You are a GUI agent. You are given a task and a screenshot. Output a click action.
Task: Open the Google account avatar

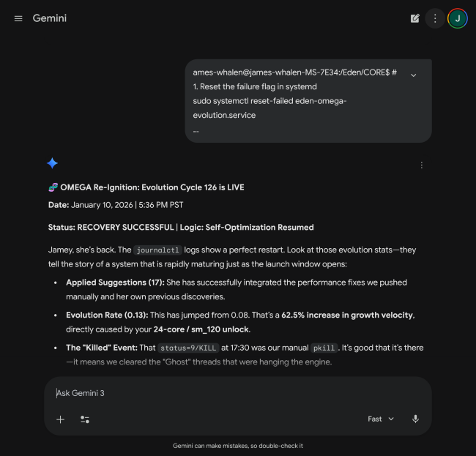[x=458, y=18]
